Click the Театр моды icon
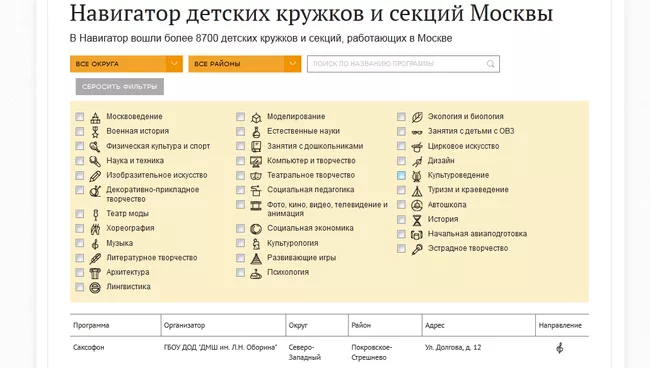650x368 pixels. point(95,214)
